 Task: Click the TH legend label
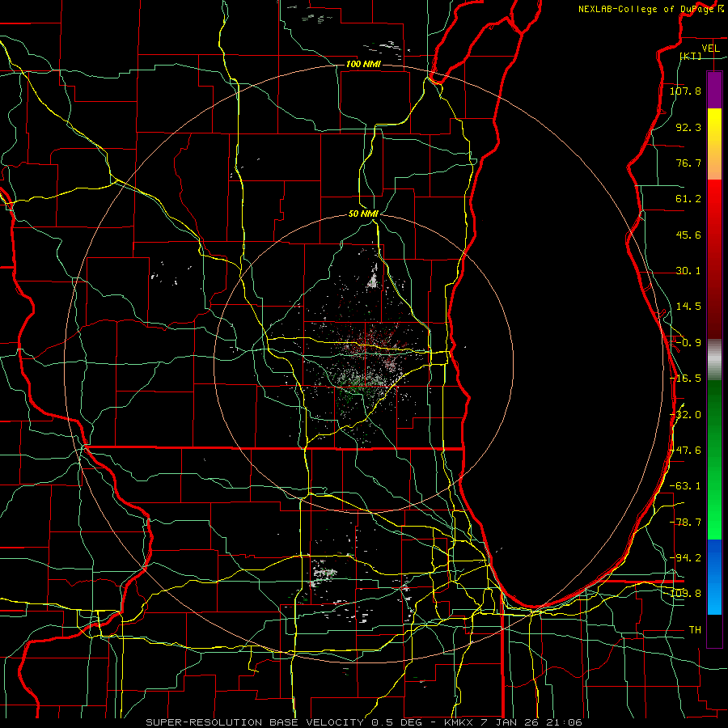point(695,630)
